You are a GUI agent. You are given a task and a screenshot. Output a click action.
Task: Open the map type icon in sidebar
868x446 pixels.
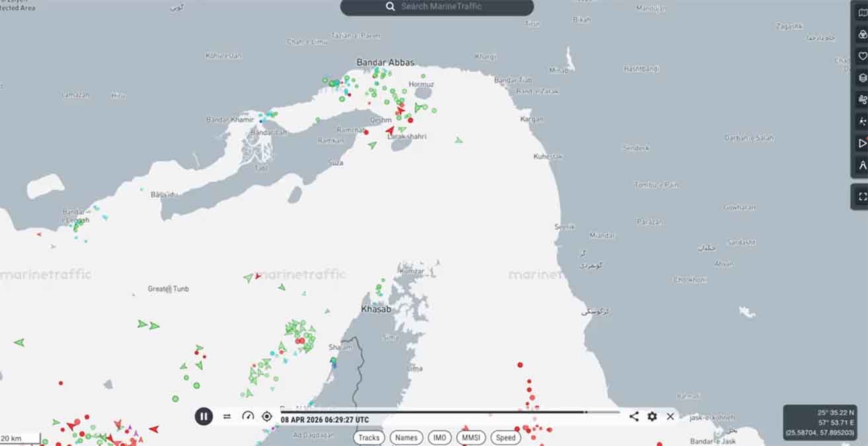(862, 13)
